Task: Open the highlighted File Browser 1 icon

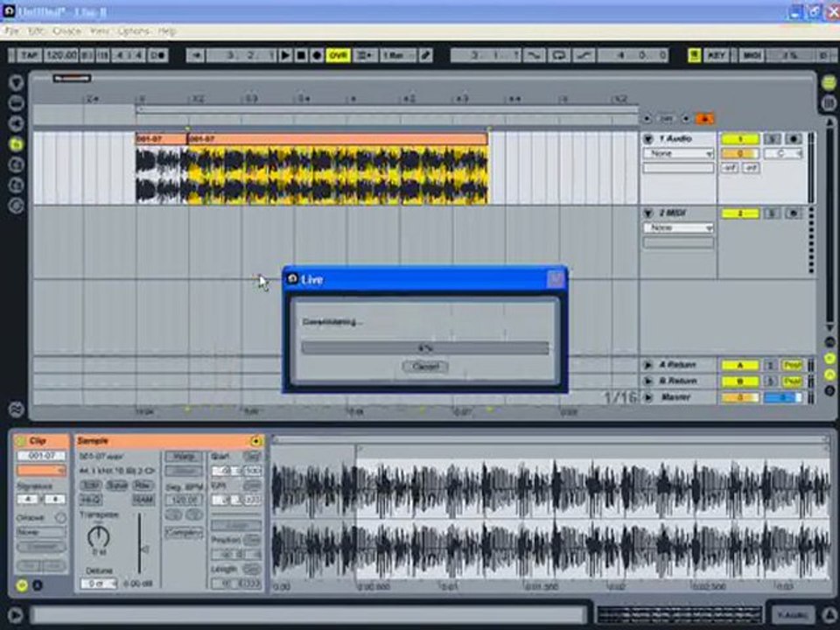Action: (16, 143)
